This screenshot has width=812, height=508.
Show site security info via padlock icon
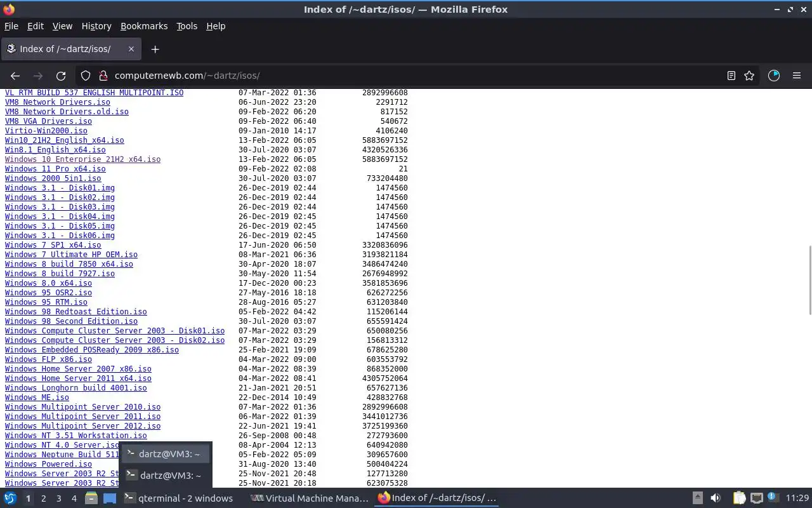[x=103, y=76]
